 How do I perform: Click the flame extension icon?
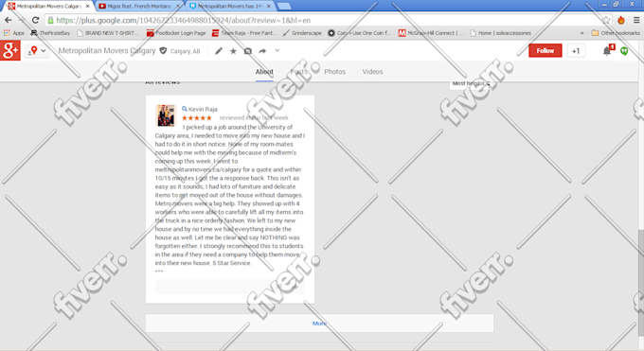pyautogui.click(x=621, y=20)
